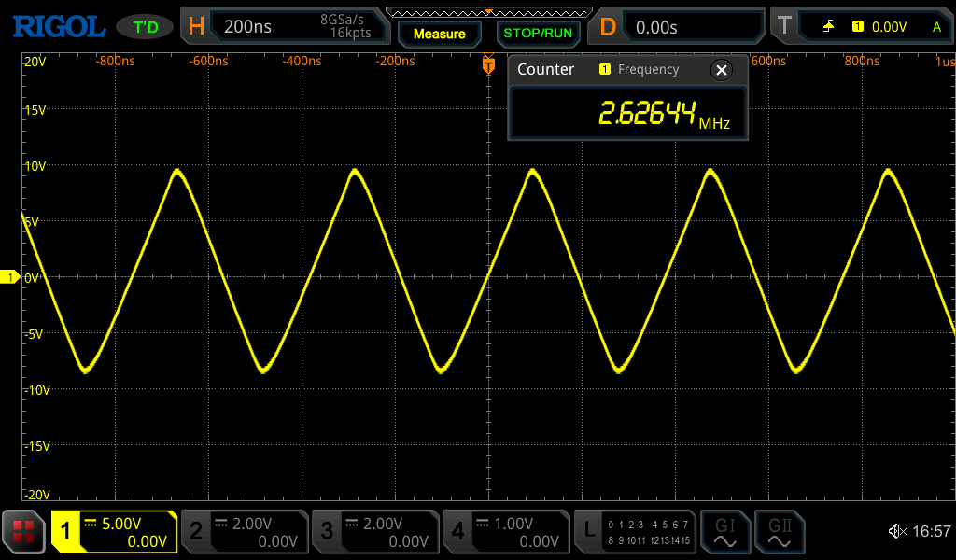Open the logic analyzer L digital channels panel
The width and height of the screenshot is (956, 560).
pos(635,532)
